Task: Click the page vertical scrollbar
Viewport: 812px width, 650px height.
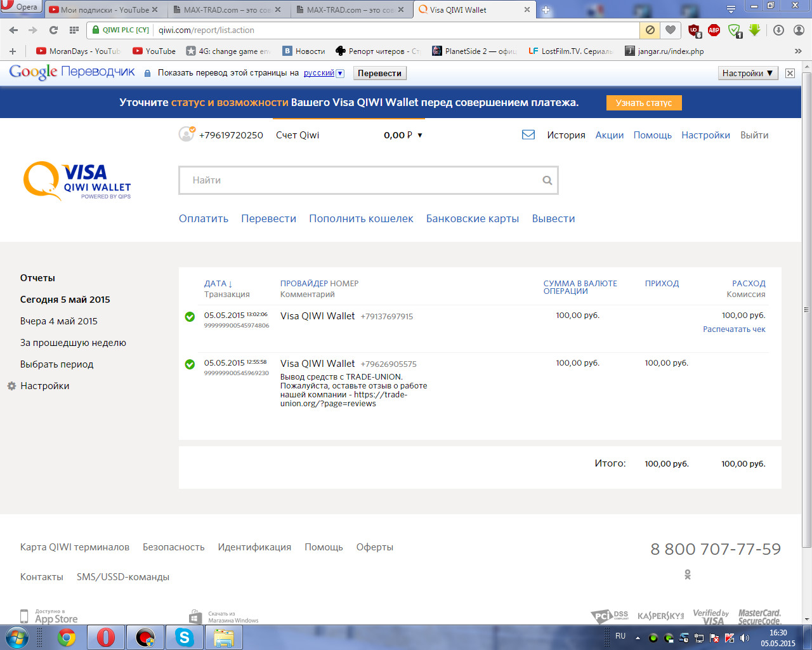Action: 806,311
